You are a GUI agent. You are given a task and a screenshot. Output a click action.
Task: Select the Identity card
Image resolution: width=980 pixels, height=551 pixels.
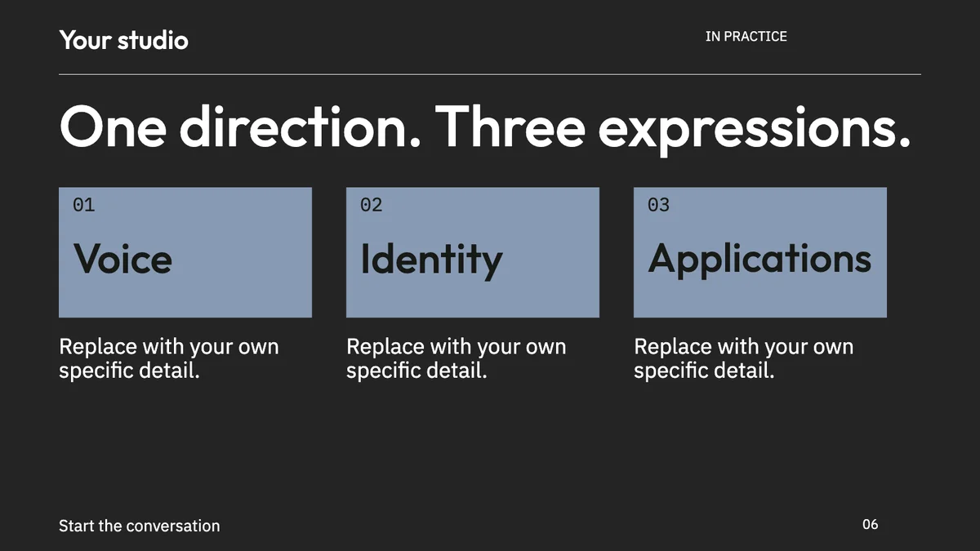pyautogui.click(x=473, y=252)
